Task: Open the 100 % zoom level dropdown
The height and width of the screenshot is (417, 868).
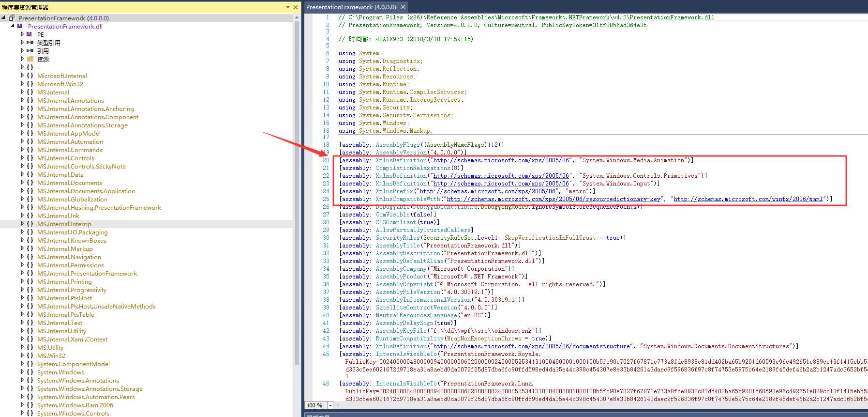Action: pos(330,405)
